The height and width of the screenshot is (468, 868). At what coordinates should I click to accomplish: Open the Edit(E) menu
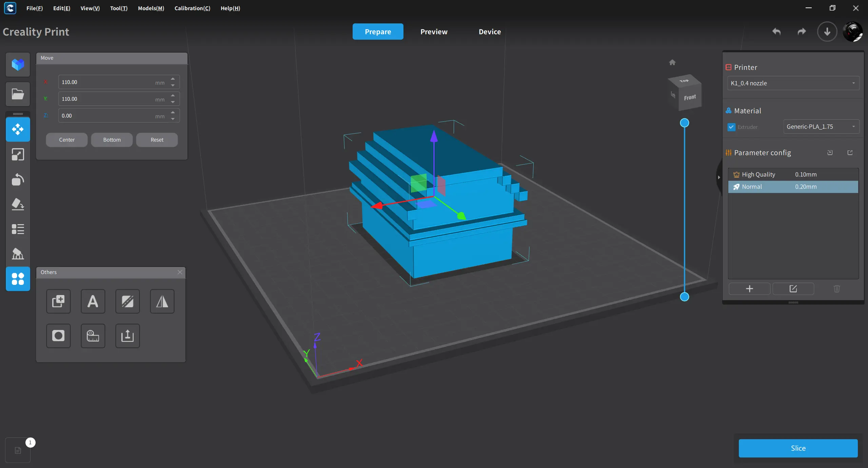pos(62,8)
